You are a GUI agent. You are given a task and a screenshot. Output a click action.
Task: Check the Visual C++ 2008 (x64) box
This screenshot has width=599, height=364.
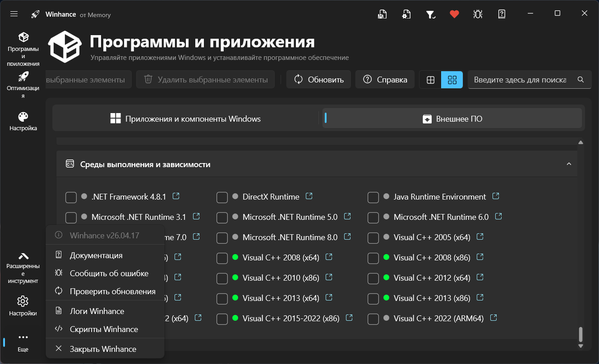(222, 258)
